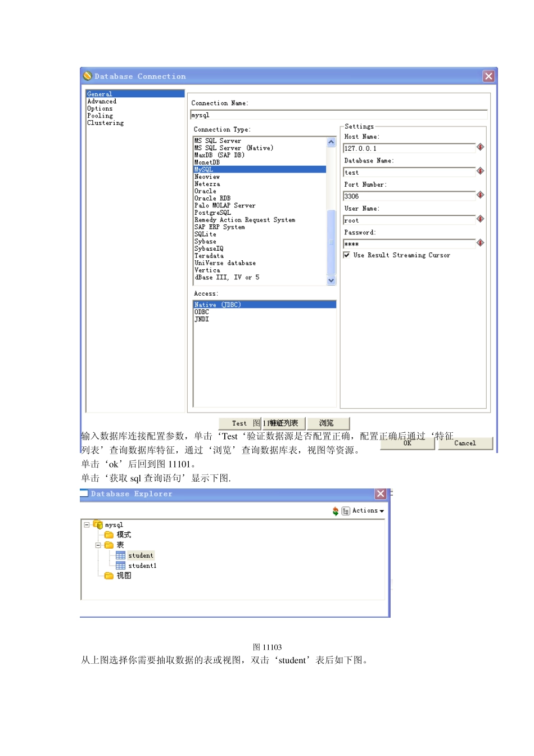Click the User Name variable diamond icon
This screenshot has height=756, width=534.
[x=480, y=219]
